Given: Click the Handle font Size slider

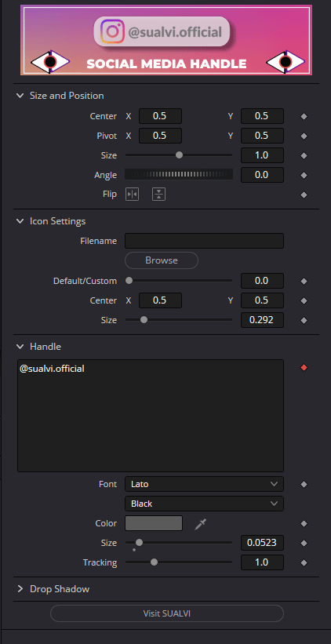Looking at the screenshot, I should [179, 543].
